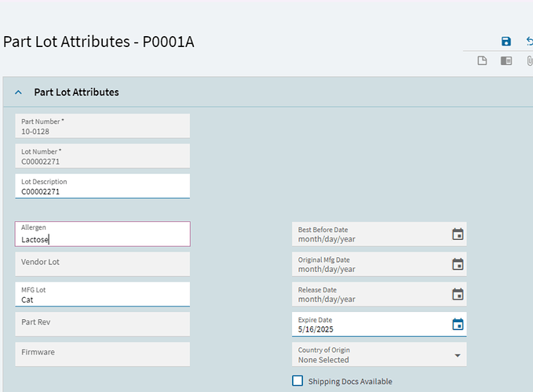Collapse the Part Lot Attributes section
The image size is (533, 392).
tap(19, 93)
